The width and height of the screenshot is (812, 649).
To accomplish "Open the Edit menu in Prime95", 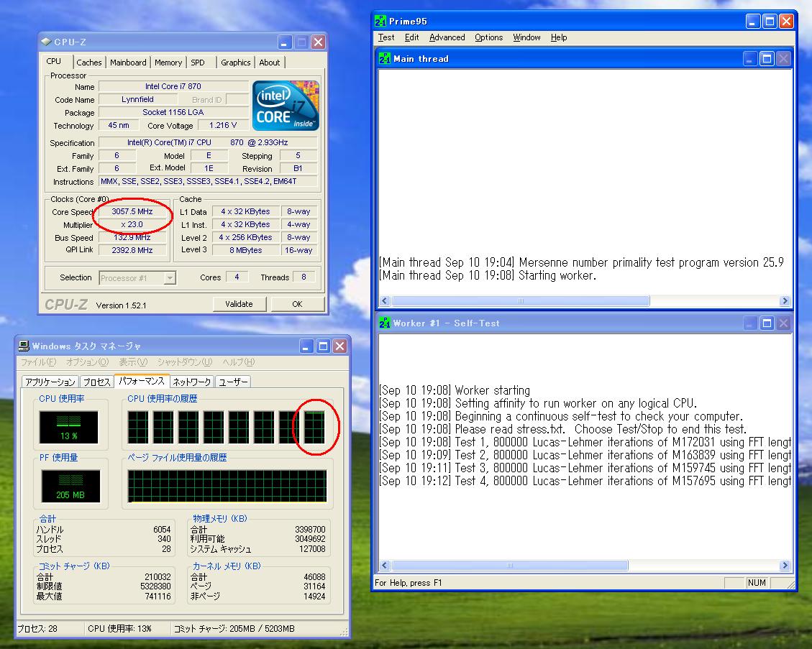I will 411,37.
